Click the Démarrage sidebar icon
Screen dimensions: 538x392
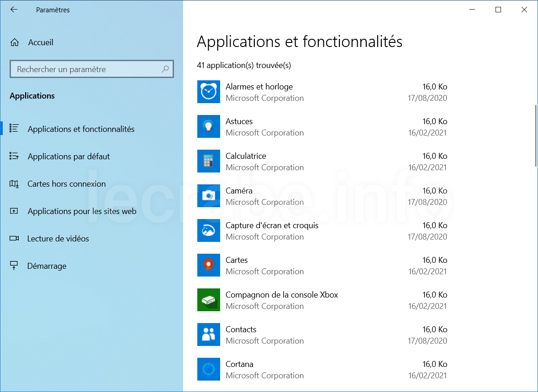pos(14,266)
